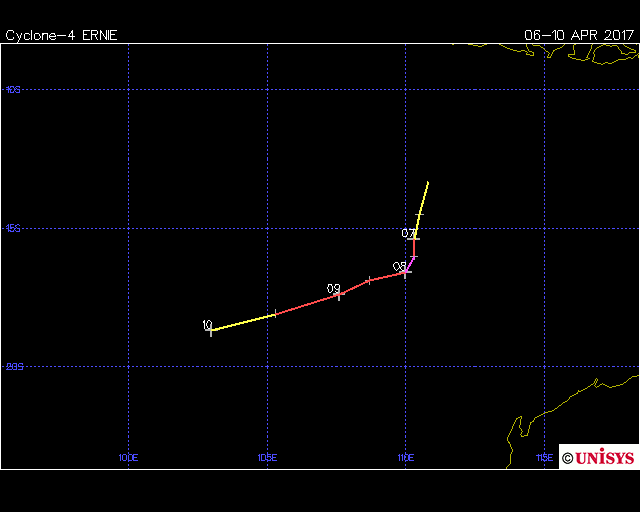
Task: Click the UNISYS logo
Action: tap(598, 457)
